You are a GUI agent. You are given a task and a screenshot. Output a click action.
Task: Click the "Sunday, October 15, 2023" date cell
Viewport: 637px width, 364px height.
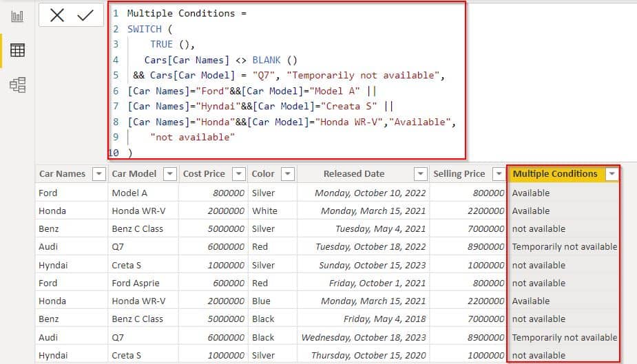click(372, 266)
